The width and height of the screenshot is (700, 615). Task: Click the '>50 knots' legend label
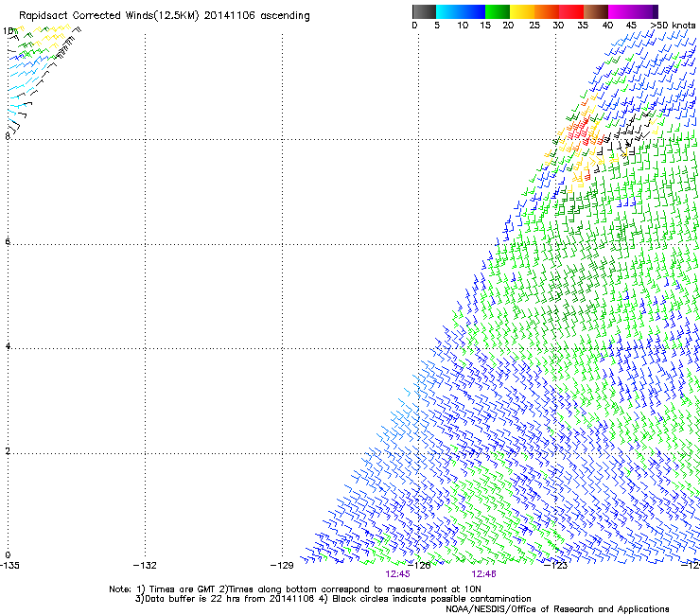pos(674,26)
